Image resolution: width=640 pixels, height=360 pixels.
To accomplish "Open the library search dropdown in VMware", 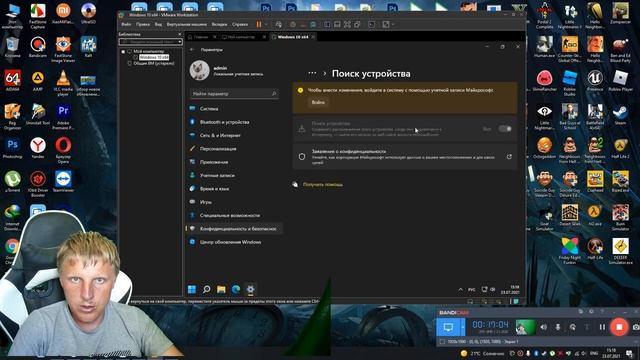I will (x=180, y=42).
